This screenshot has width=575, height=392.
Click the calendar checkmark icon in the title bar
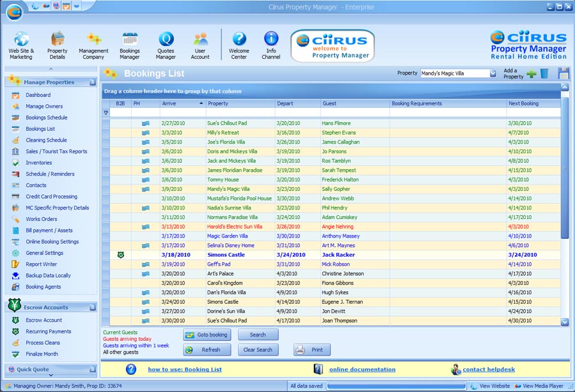coord(66,6)
